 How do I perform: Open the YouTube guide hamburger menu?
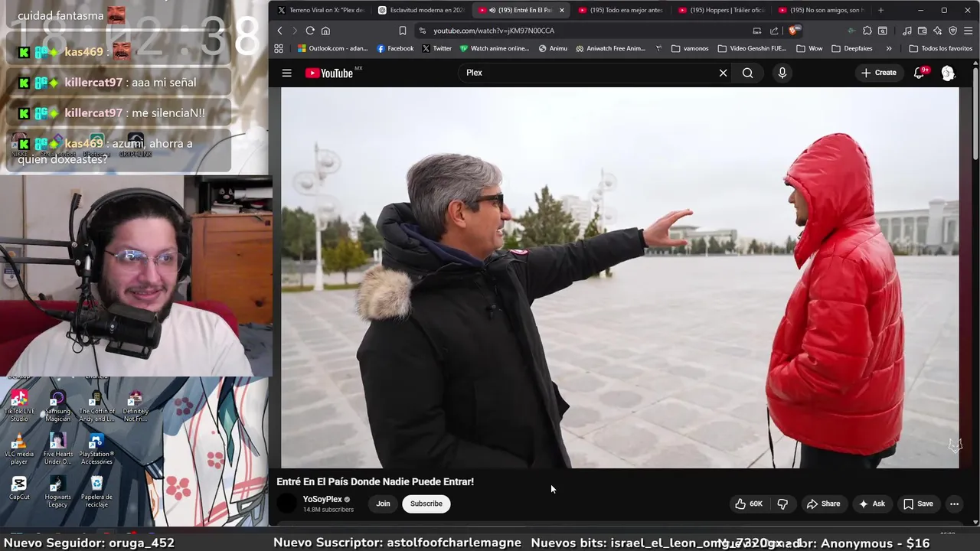point(286,73)
